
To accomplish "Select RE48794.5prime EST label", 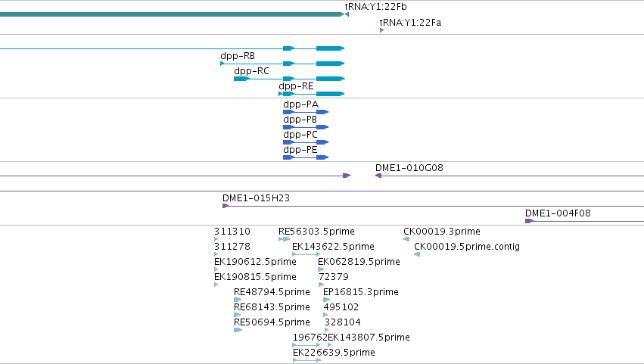I will 272,293.
